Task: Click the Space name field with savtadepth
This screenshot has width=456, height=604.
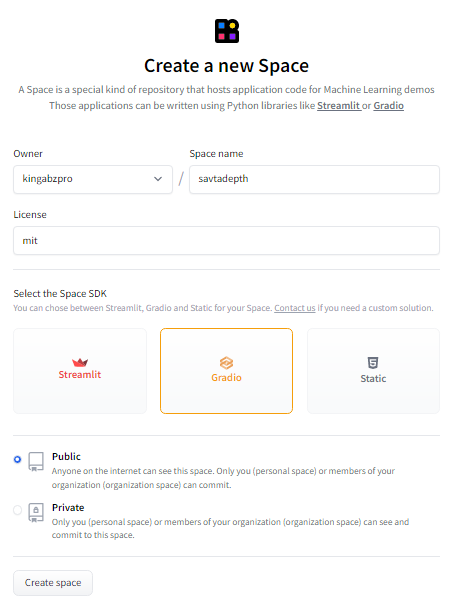Action: (x=314, y=179)
